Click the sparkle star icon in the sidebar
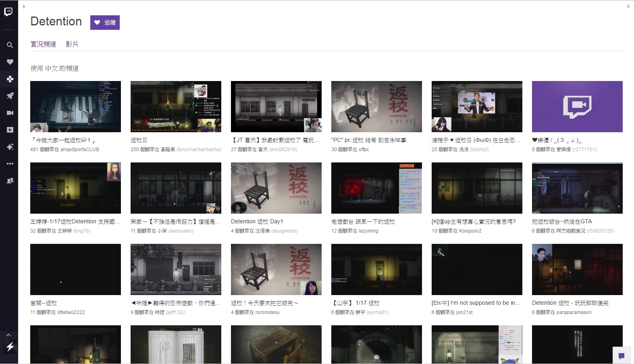Image resolution: width=634 pixels, height=364 pixels. point(10,147)
